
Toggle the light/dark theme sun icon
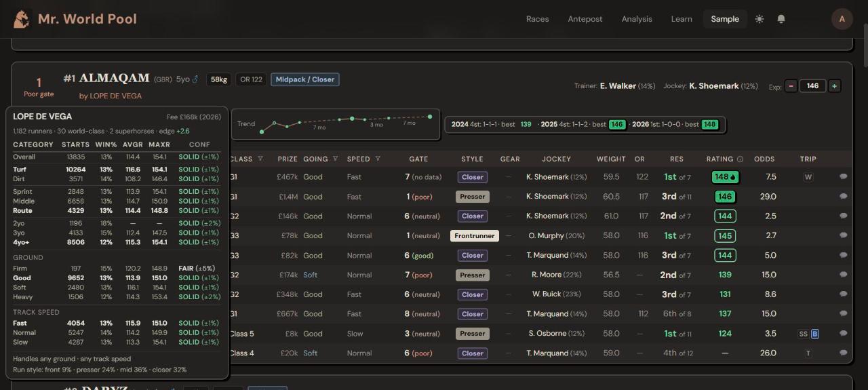[759, 19]
